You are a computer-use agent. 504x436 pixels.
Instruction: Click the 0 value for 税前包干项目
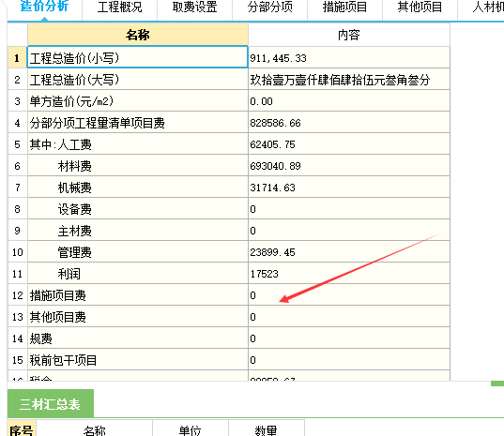349,360
